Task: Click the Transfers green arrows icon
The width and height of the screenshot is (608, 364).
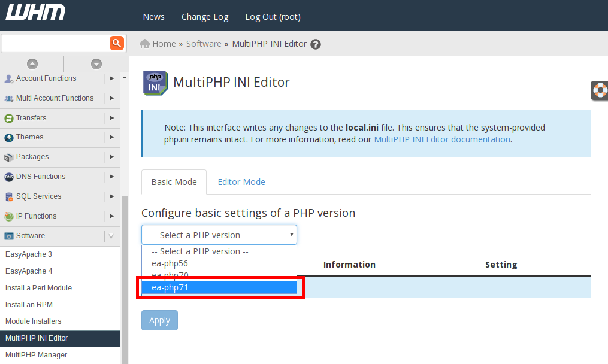Action: pyautogui.click(x=8, y=118)
